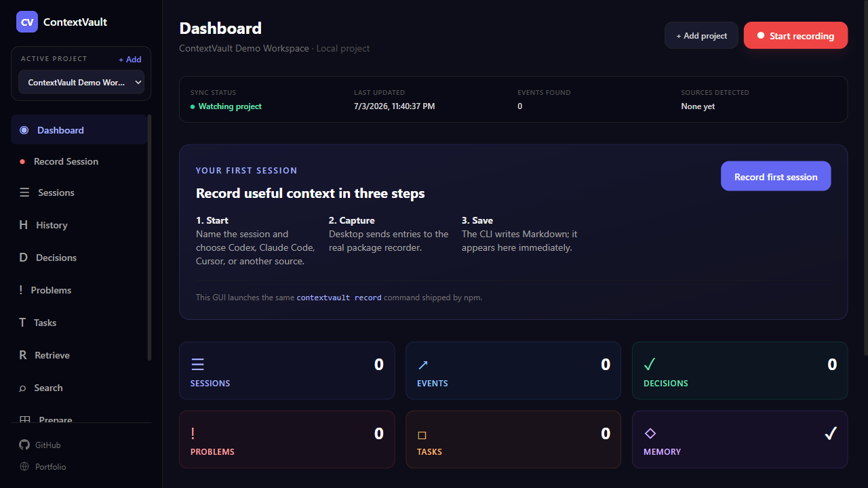Click the Memory card diamond icon
The height and width of the screenshot is (488, 868).
pyautogui.click(x=650, y=433)
